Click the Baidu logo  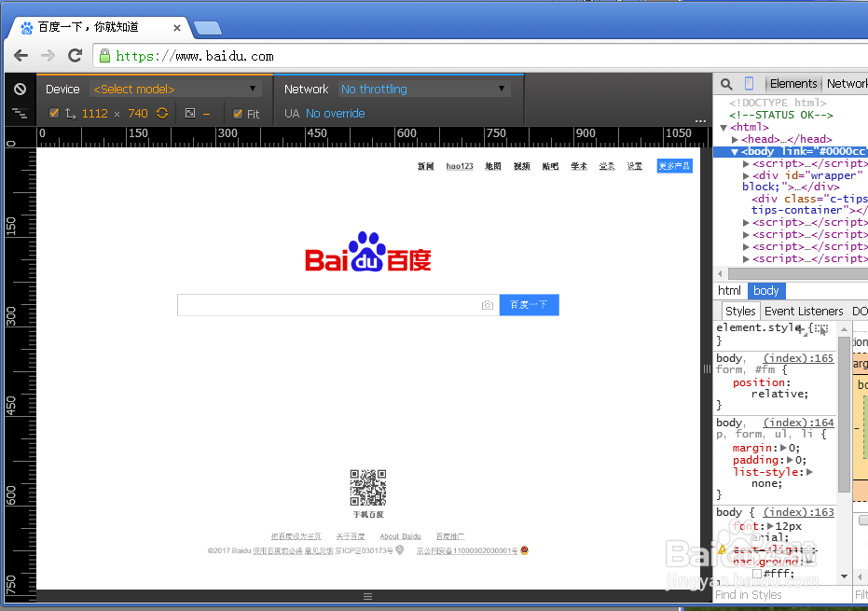[x=368, y=252]
